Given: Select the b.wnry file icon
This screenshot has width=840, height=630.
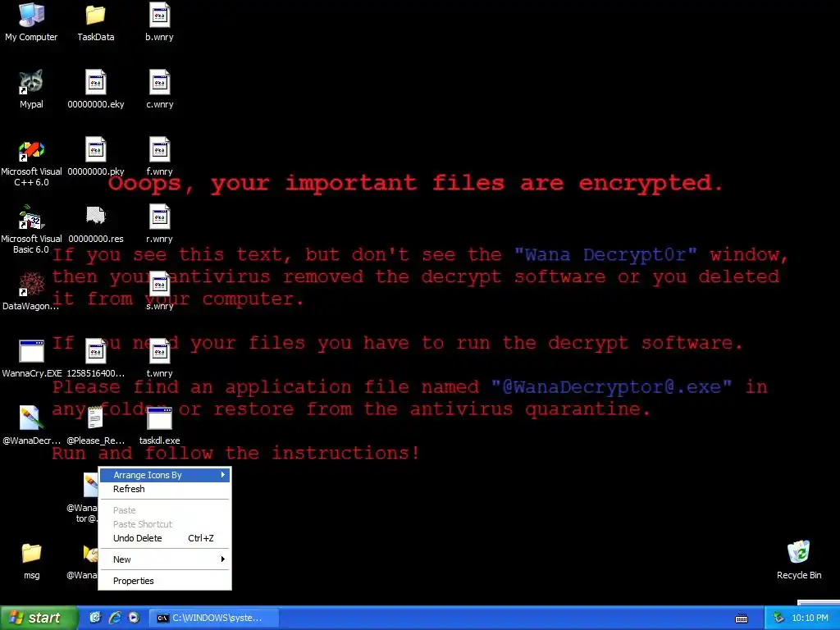Looking at the screenshot, I should [159, 22].
